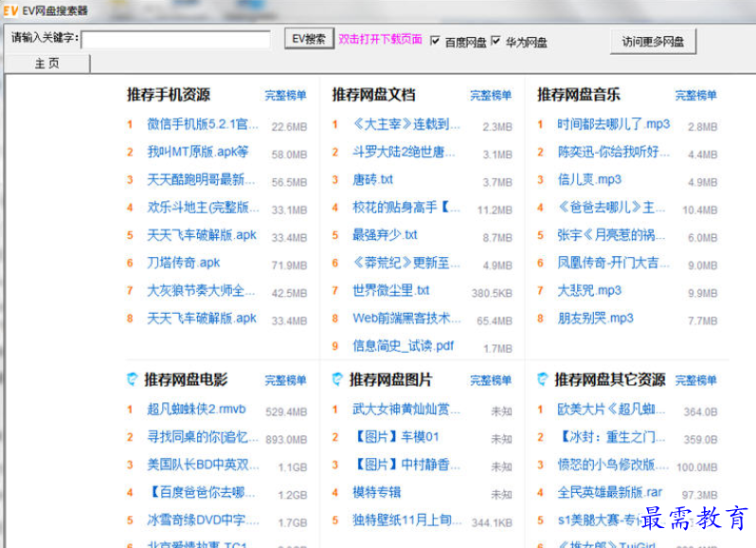Open 欢乐斗地主(完整版 link
This screenshot has height=548, width=756.
tap(203, 208)
